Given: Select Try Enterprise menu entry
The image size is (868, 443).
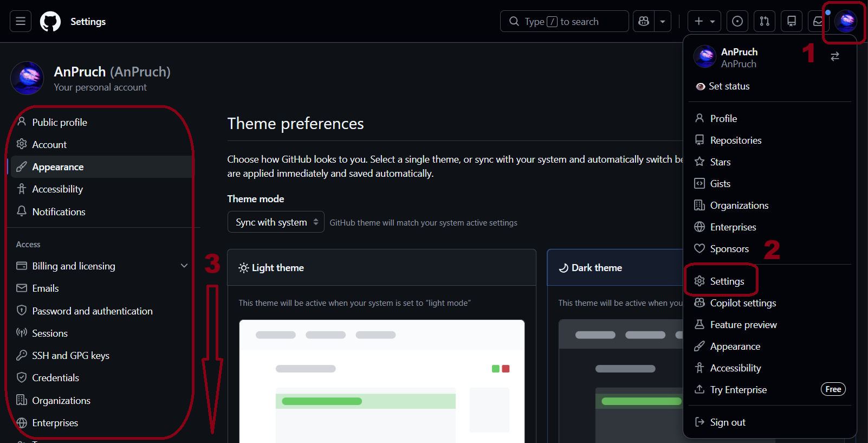Looking at the screenshot, I should [770, 389].
